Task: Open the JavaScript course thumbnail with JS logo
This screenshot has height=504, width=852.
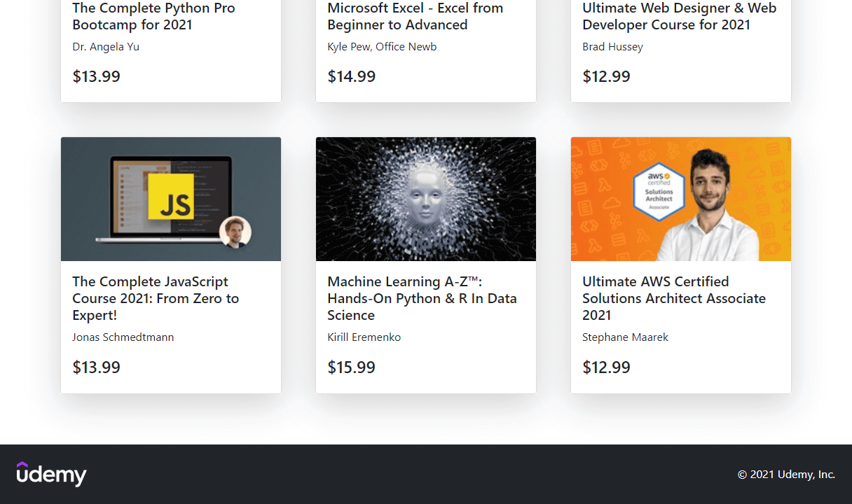Action: 171,199
